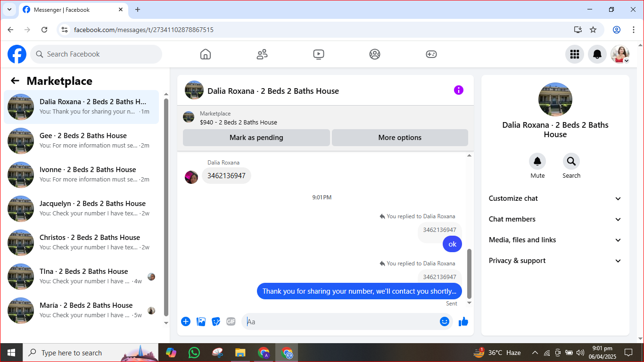Choose a GIF icon in composer

click(x=231, y=321)
